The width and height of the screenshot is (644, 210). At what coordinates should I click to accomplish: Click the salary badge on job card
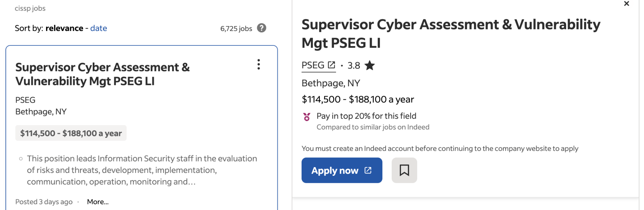[x=71, y=133]
